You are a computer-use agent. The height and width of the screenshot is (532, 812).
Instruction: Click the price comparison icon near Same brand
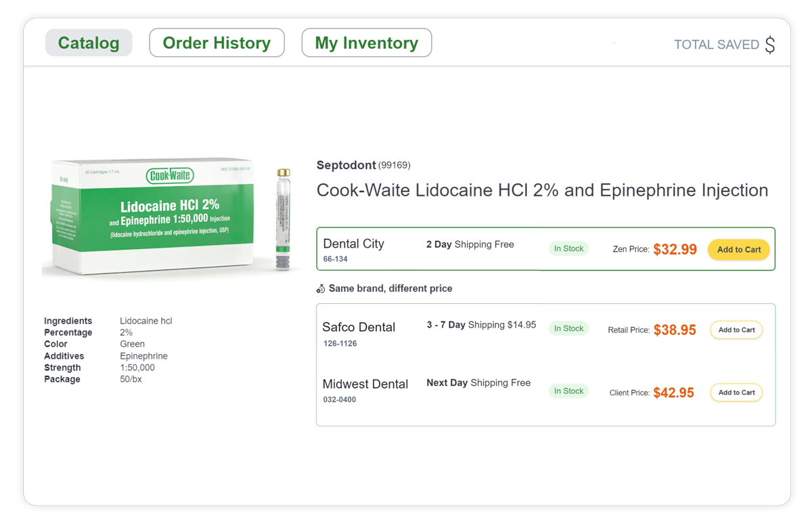[x=321, y=288]
